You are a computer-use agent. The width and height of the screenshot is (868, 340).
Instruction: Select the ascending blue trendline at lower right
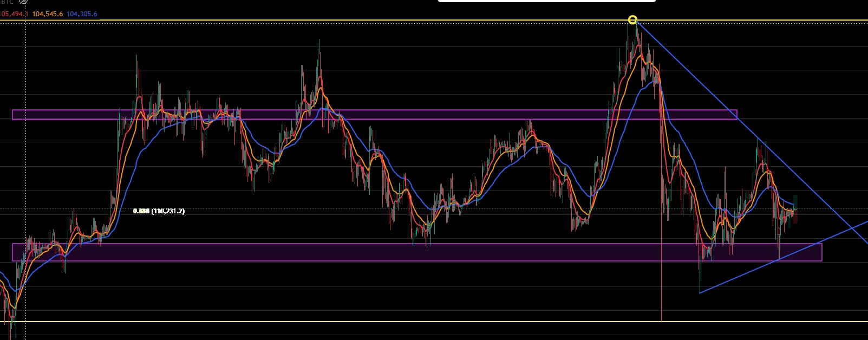pyautogui.click(x=784, y=257)
